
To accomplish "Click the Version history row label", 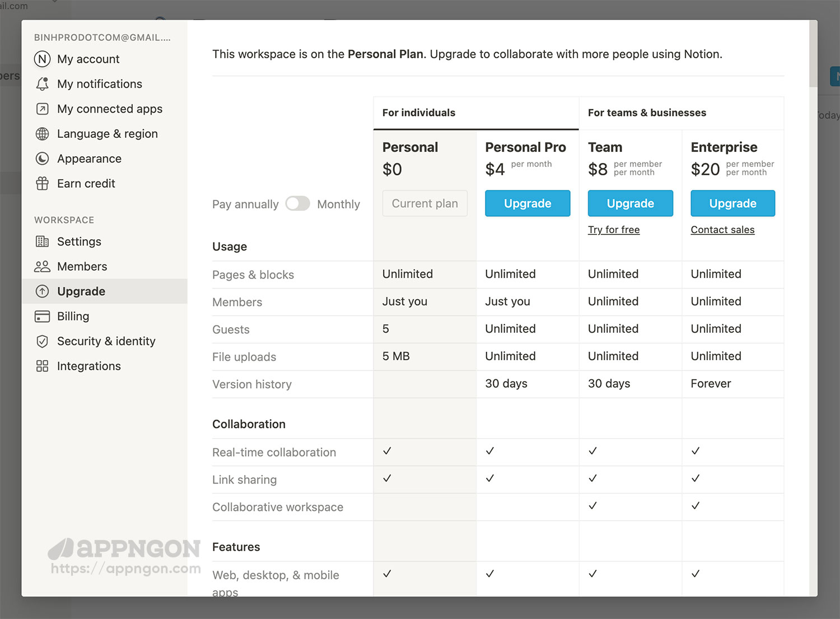I will click(252, 384).
